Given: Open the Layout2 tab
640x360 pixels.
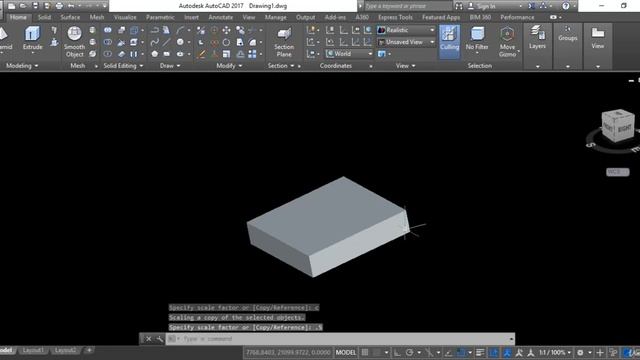Looking at the screenshot, I should (x=65, y=350).
